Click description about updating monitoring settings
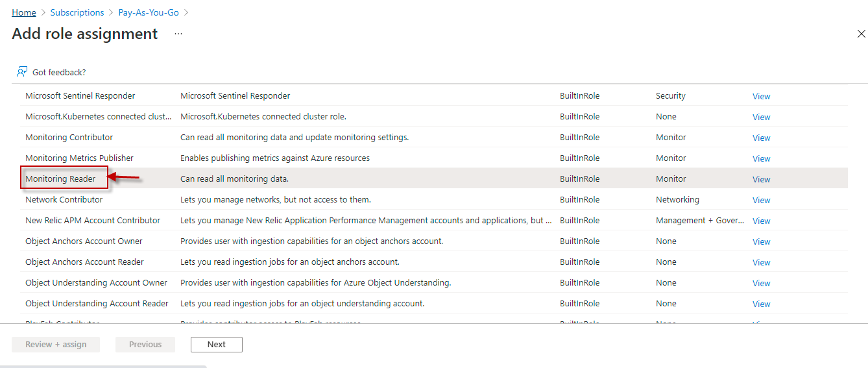Image resolution: width=868 pixels, height=368 pixels. (x=295, y=137)
